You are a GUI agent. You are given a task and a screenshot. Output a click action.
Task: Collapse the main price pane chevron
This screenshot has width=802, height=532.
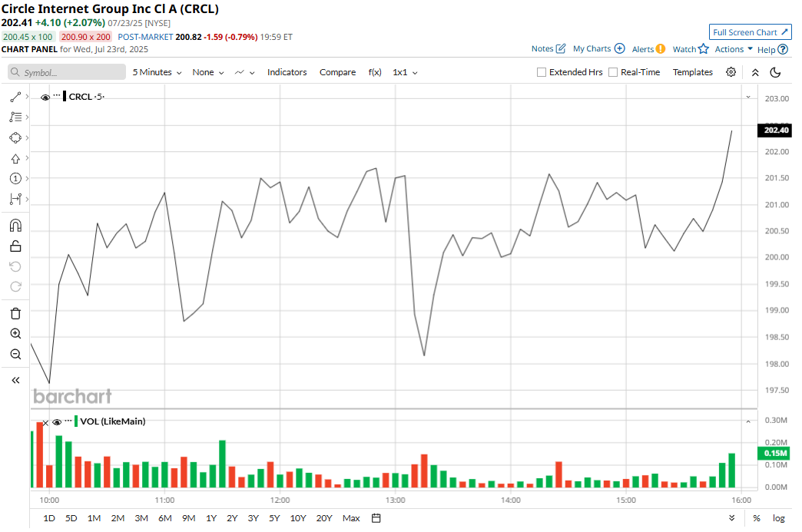tap(747, 97)
